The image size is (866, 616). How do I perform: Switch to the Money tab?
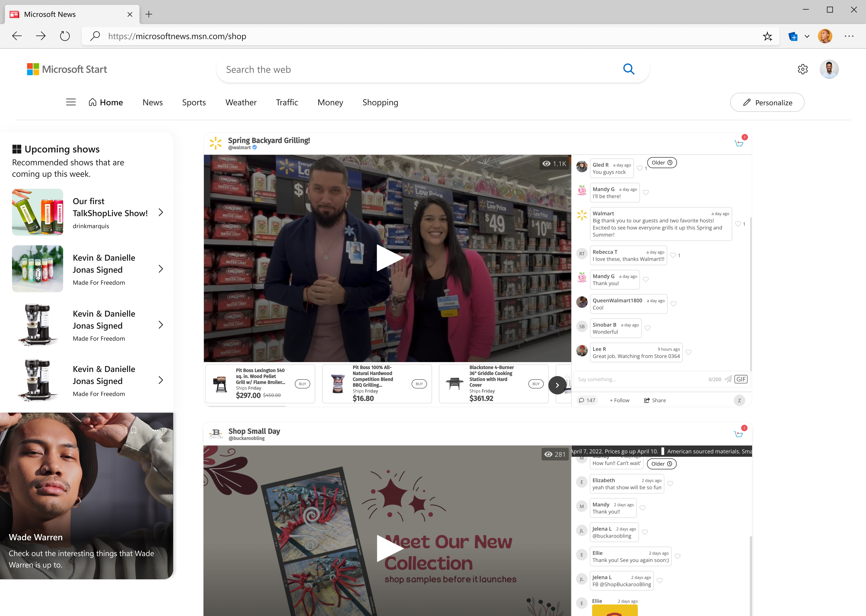[x=330, y=102]
